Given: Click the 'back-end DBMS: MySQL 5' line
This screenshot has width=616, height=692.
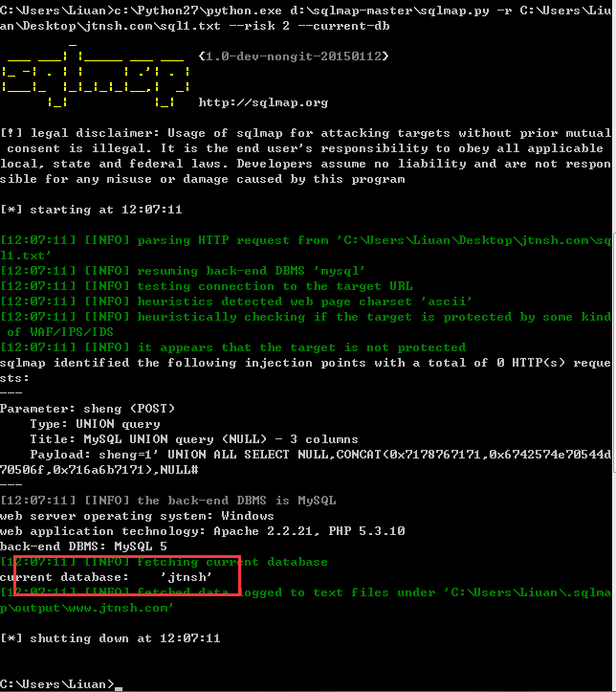Looking at the screenshot, I should coord(84,547).
